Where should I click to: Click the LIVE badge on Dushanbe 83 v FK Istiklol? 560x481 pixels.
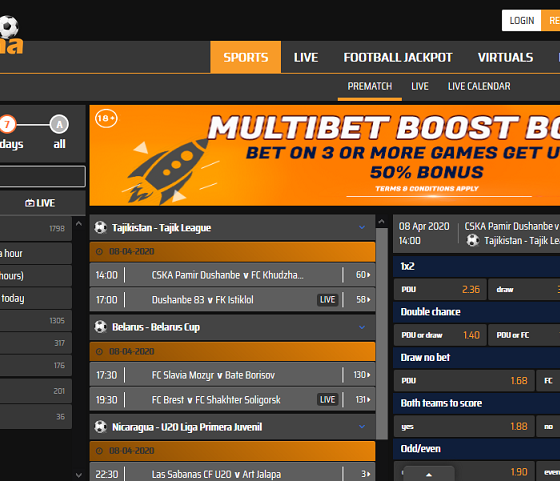(x=328, y=300)
